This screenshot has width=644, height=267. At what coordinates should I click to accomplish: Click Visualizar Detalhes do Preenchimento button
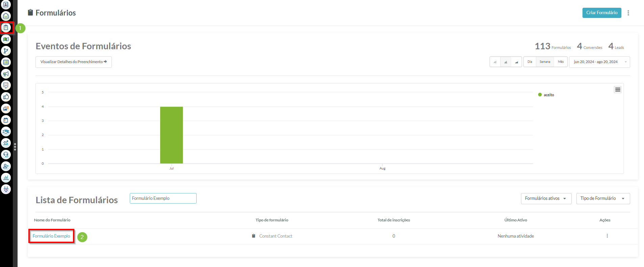click(74, 62)
